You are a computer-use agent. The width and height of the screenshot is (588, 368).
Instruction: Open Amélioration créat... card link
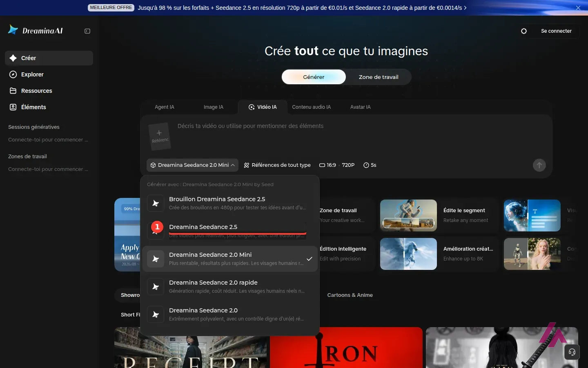(x=468, y=249)
